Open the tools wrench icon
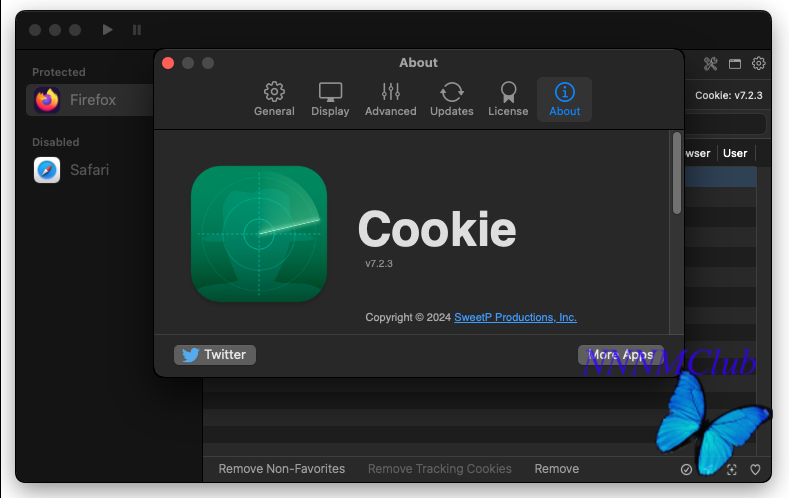 pos(711,63)
